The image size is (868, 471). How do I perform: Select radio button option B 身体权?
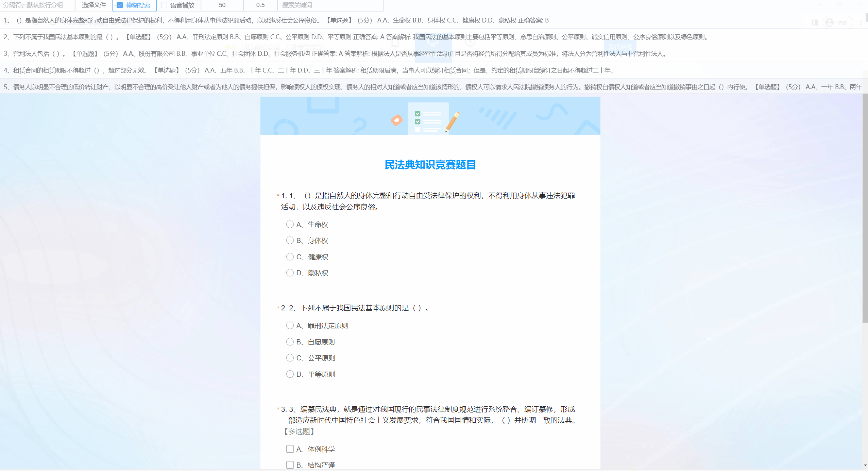(x=290, y=240)
